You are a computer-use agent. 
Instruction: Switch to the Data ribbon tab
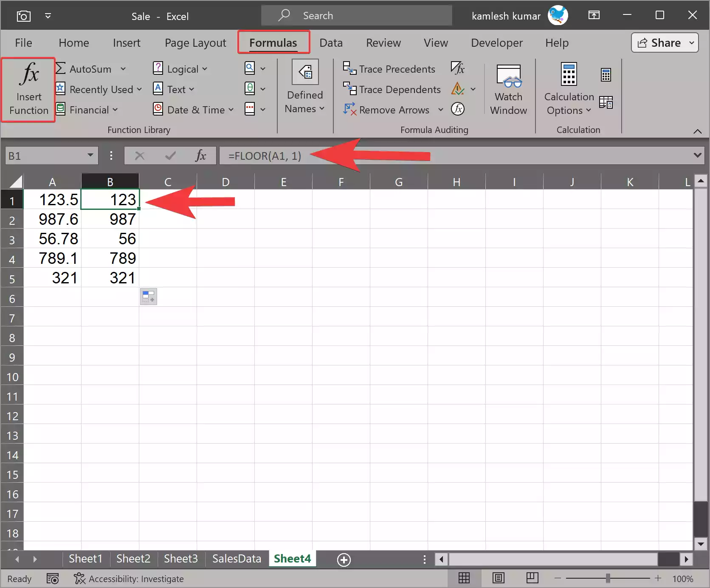tap(331, 42)
